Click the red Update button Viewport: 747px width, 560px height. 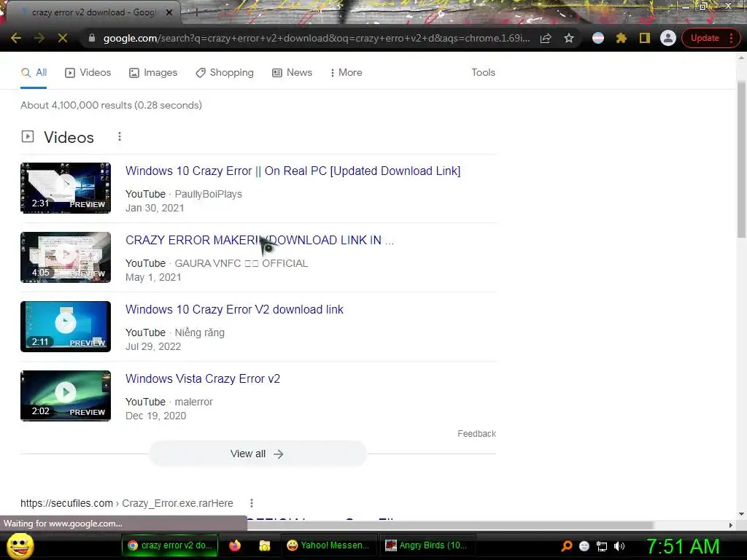click(x=705, y=38)
